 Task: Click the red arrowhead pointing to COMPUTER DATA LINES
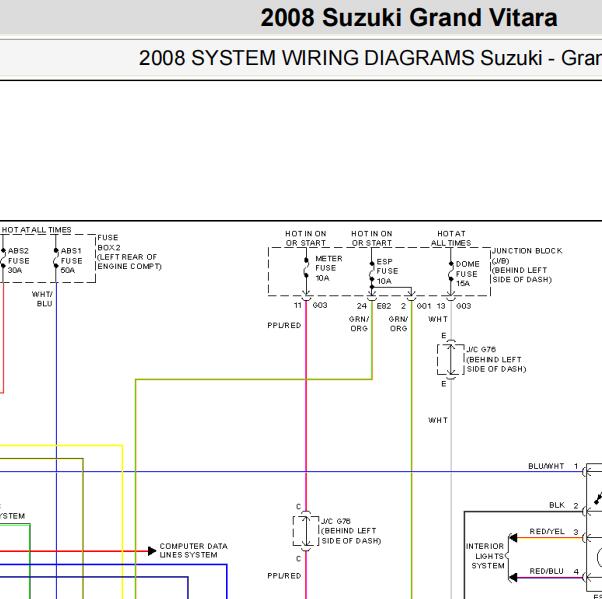tap(152, 551)
